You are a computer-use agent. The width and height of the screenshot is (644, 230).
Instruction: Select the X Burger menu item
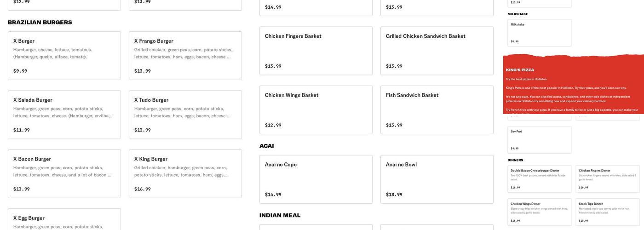pos(64,55)
